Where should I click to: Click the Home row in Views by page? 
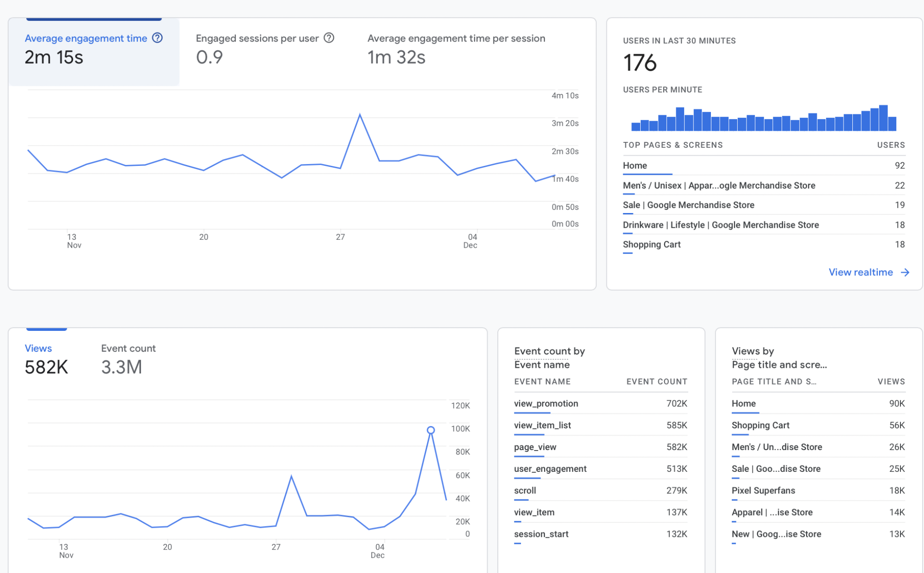tap(818, 403)
